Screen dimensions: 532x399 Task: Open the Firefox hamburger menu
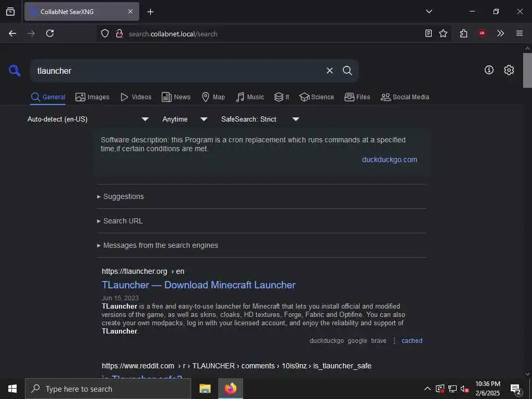(x=520, y=33)
